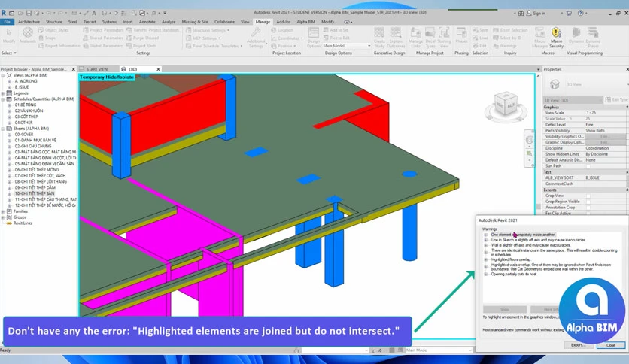Click the Additional Settings wrench icon
This screenshot has height=364, width=629.
pyautogui.click(x=256, y=33)
